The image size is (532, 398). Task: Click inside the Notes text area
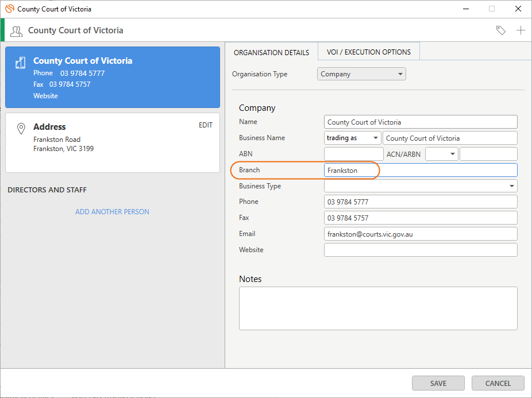click(378, 308)
